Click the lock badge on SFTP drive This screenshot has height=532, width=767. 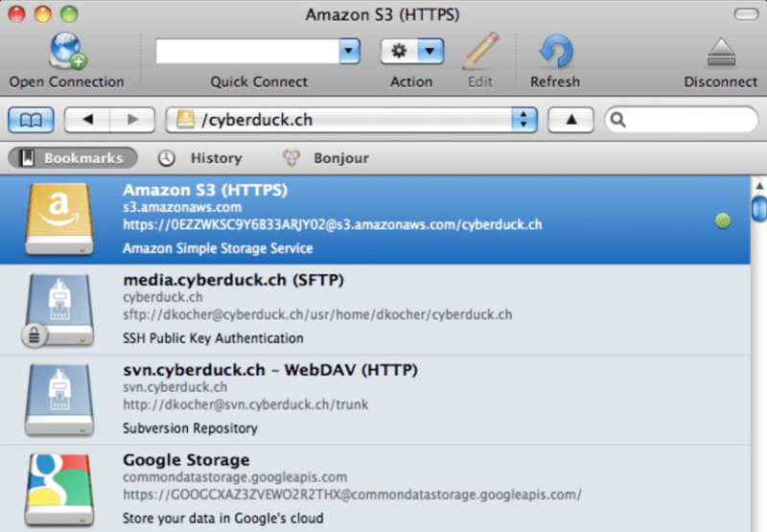(x=35, y=335)
